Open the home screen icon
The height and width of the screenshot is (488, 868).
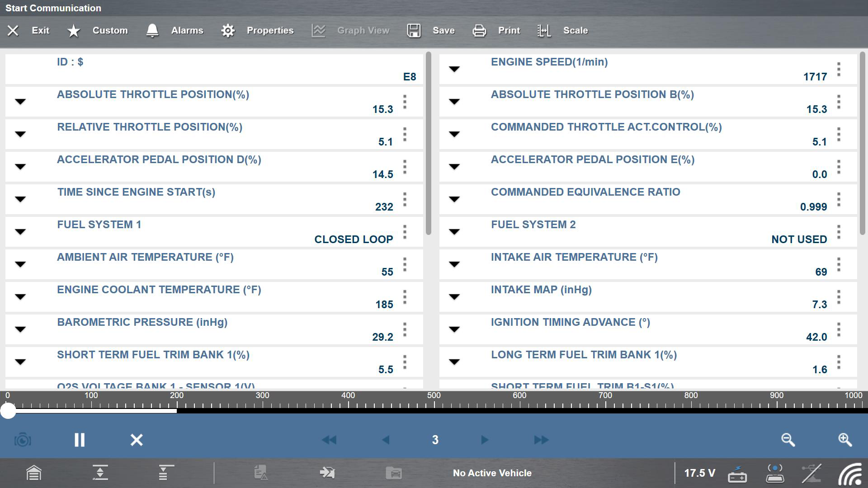click(34, 473)
